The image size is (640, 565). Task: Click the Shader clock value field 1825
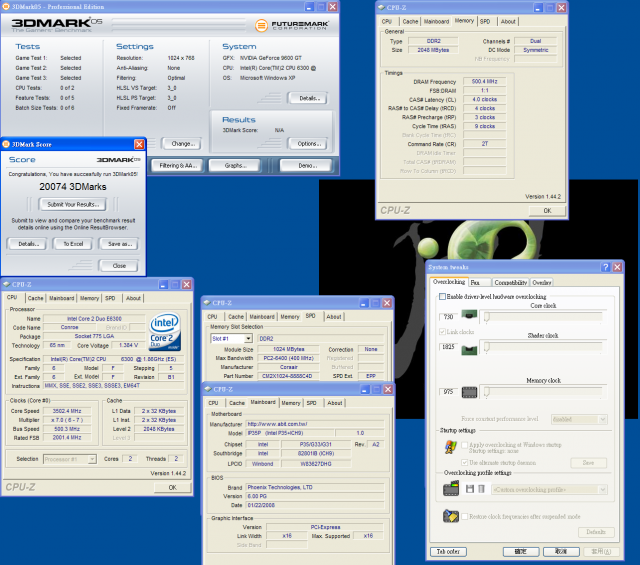coord(448,347)
